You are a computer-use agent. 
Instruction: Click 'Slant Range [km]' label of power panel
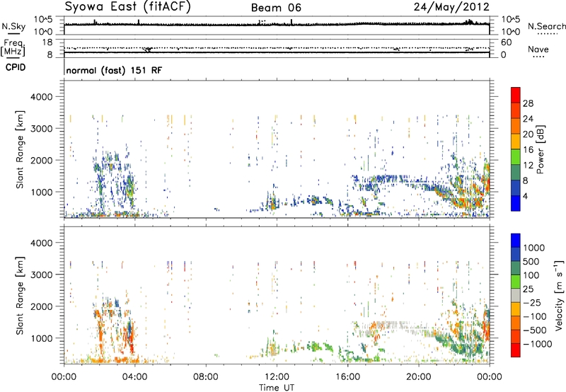coord(20,149)
